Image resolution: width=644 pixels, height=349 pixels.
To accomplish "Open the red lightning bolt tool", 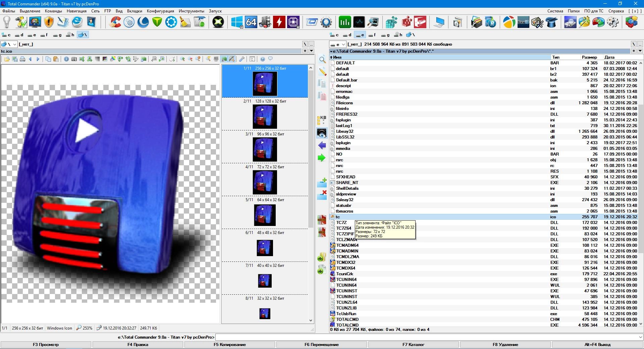I will 279,22.
